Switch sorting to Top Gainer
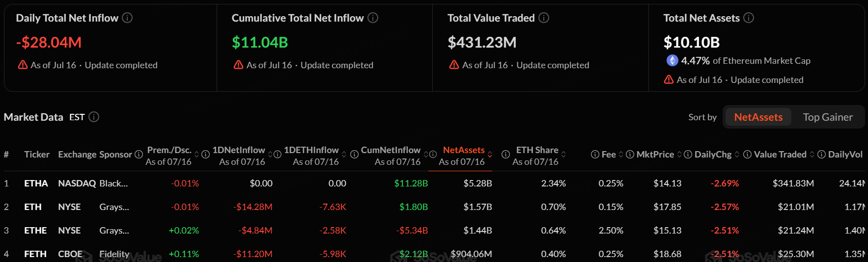The image size is (868, 262). (828, 117)
